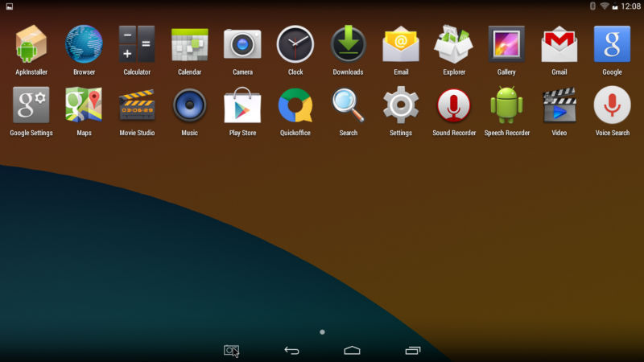Open the Downloads app
The width and height of the screenshot is (644, 362).
(x=348, y=44)
